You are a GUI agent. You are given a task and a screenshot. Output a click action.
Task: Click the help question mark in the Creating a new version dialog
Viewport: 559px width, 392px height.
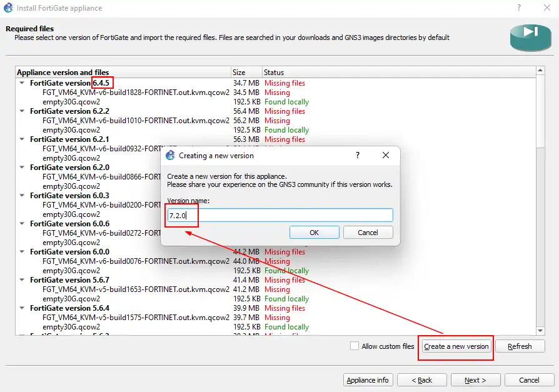click(358, 155)
